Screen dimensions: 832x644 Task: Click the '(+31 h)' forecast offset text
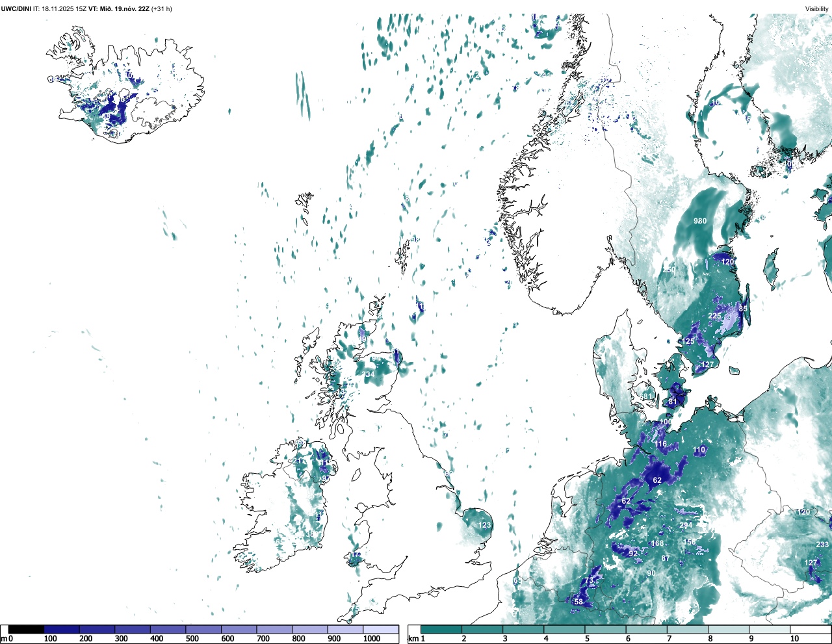[x=161, y=9]
